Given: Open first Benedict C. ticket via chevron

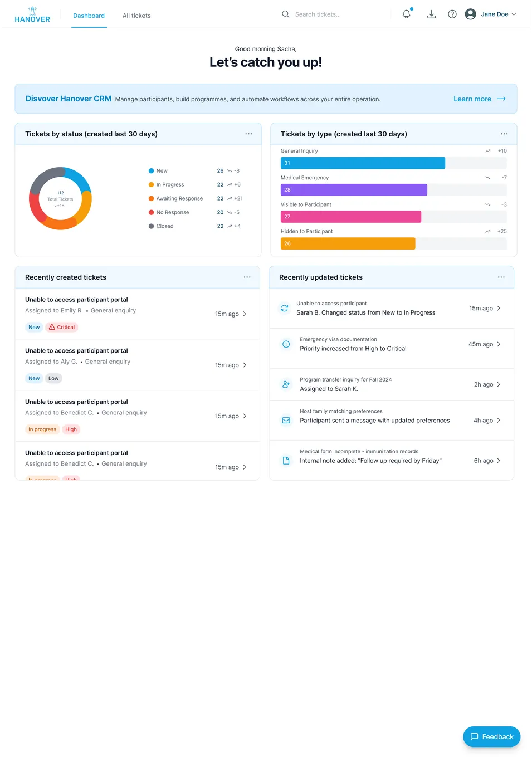Looking at the screenshot, I should coord(245,416).
